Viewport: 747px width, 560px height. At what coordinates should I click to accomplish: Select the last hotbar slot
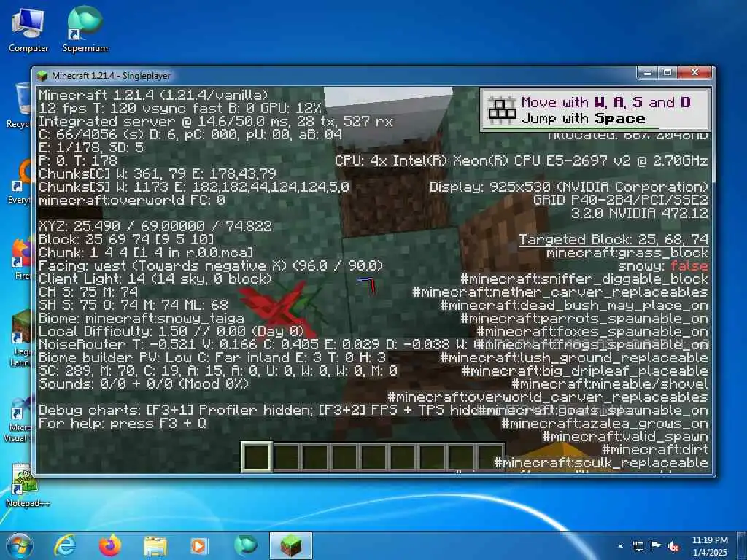(x=491, y=457)
